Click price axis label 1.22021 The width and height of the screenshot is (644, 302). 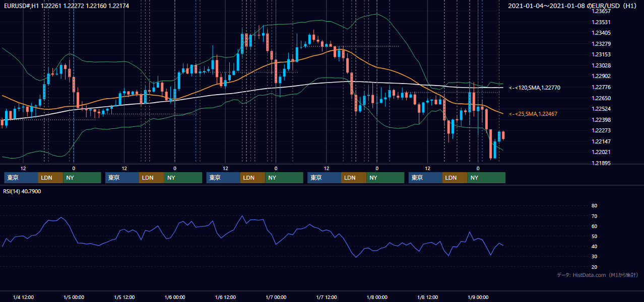pyautogui.click(x=601, y=152)
